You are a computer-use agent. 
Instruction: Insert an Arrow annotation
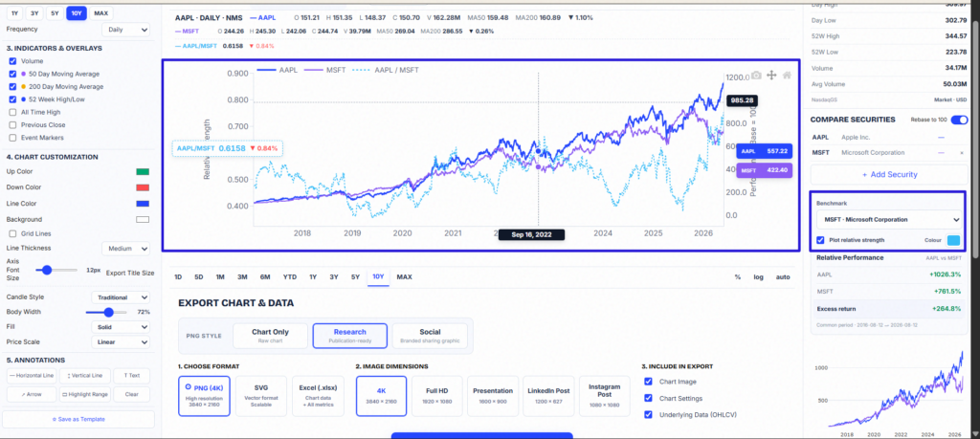click(32, 395)
